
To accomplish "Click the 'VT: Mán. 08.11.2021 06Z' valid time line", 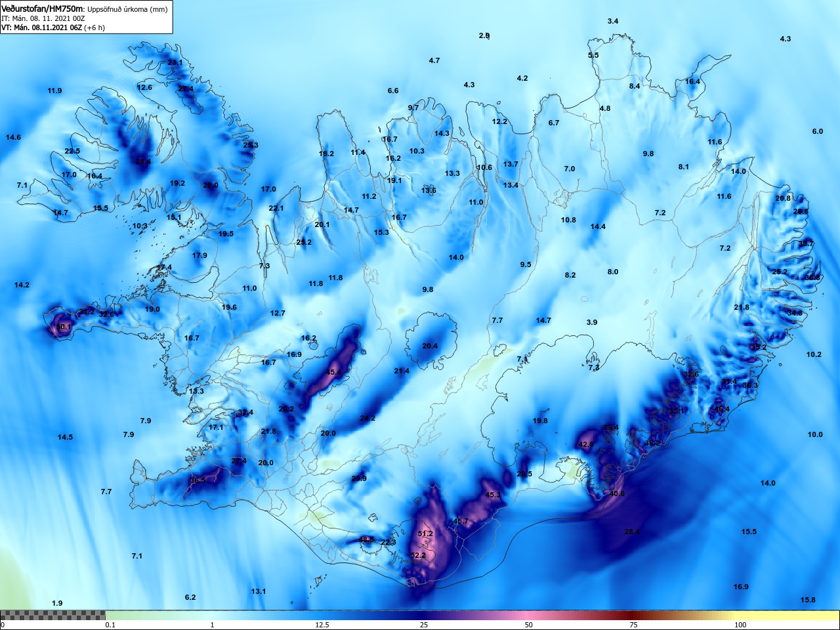I will pyautogui.click(x=42, y=28).
